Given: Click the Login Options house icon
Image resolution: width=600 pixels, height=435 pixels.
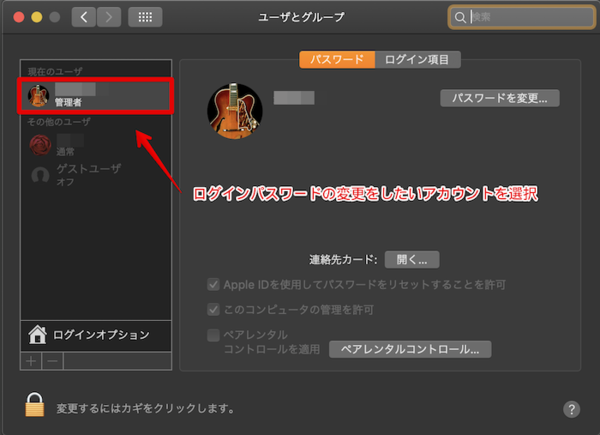Looking at the screenshot, I should point(37,334).
